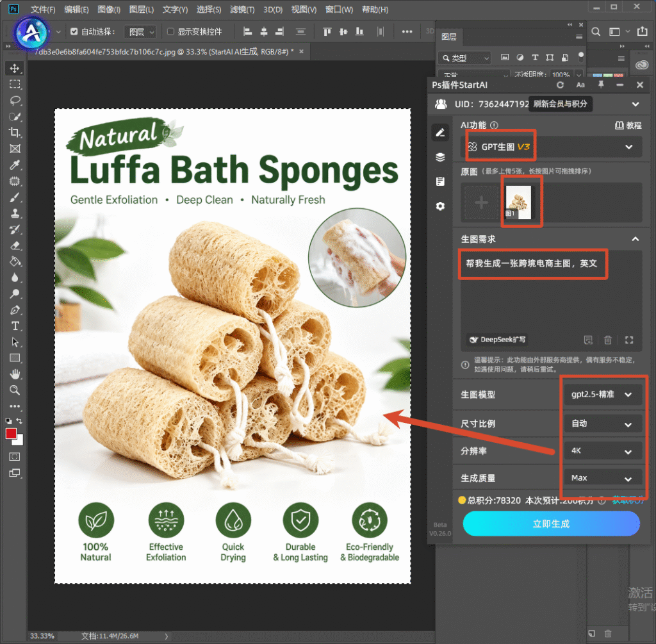Toggle pixel layer filter in Layers panel

[x=505, y=57]
